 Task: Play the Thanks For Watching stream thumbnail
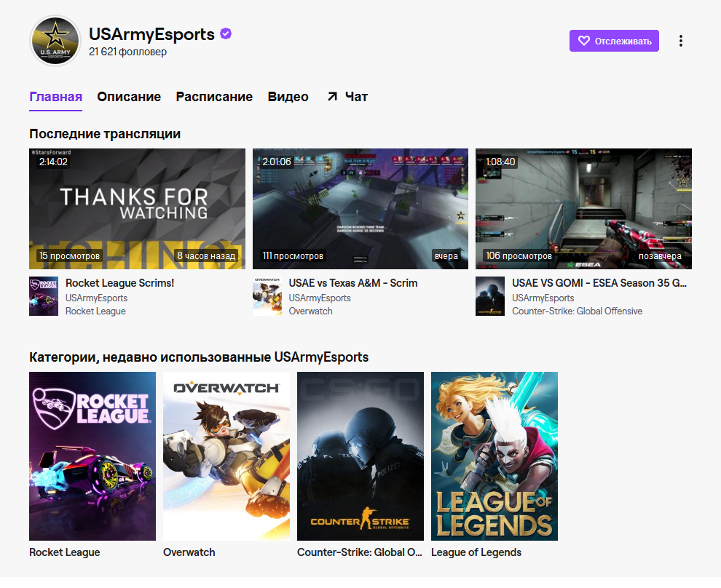(137, 209)
